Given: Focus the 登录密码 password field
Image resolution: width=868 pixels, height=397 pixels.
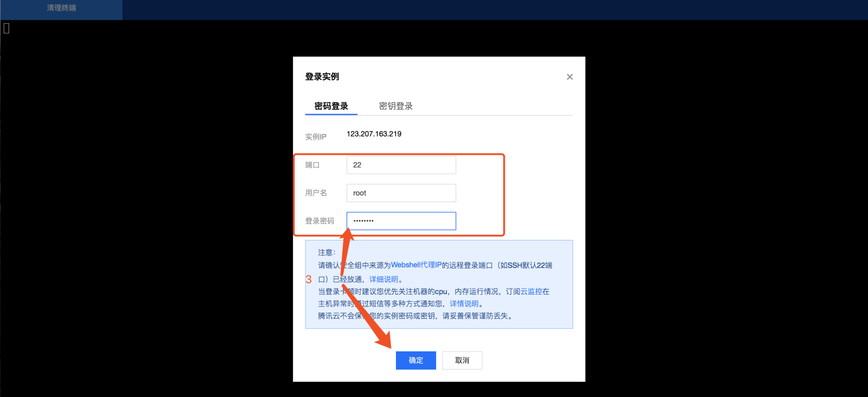Looking at the screenshot, I should (x=401, y=221).
